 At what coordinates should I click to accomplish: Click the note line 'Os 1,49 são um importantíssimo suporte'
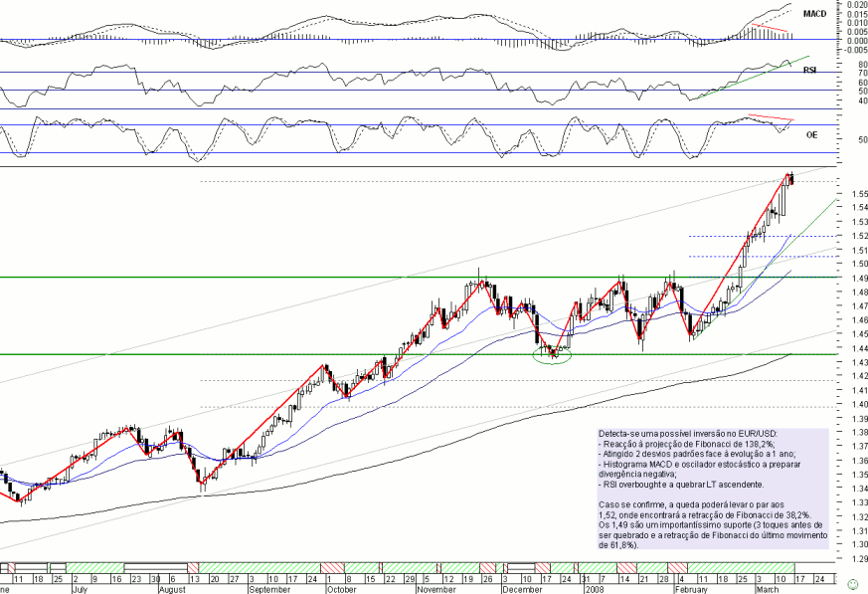[x=711, y=524]
